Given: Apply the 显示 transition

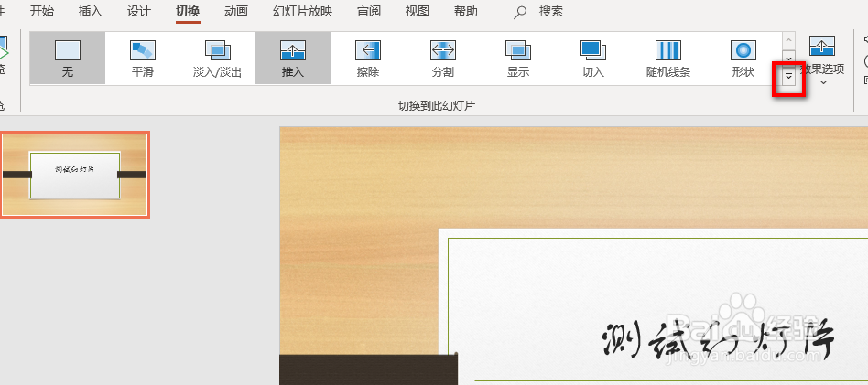Looking at the screenshot, I should [518, 59].
